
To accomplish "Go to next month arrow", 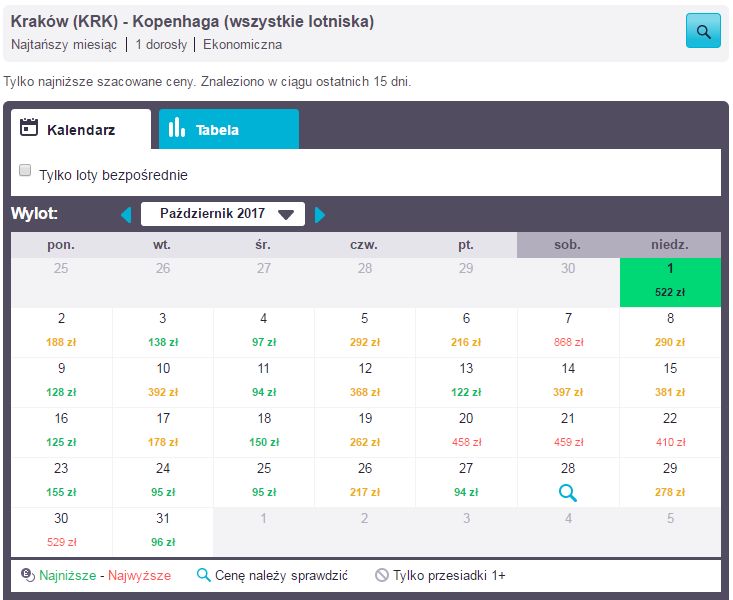I will point(320,214).
